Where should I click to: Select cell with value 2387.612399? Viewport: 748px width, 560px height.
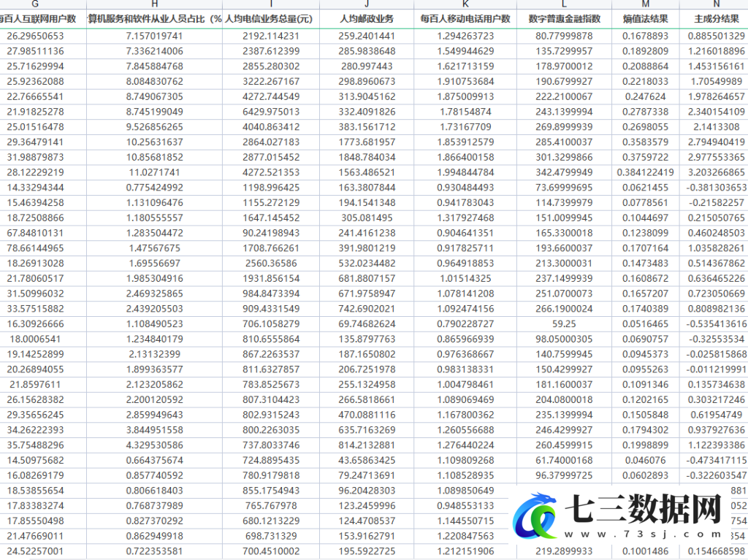[x=271, y=51]
